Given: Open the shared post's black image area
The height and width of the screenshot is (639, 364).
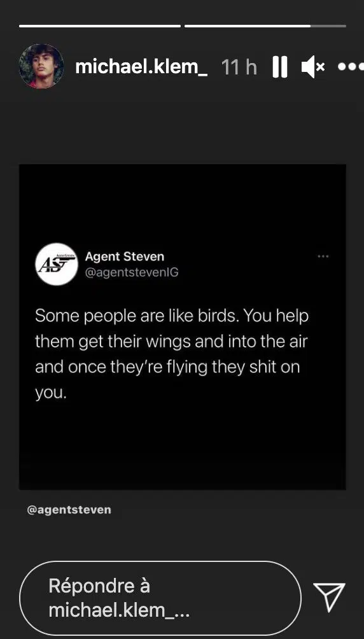Looking at the screenshot, I should coord(182,327).
